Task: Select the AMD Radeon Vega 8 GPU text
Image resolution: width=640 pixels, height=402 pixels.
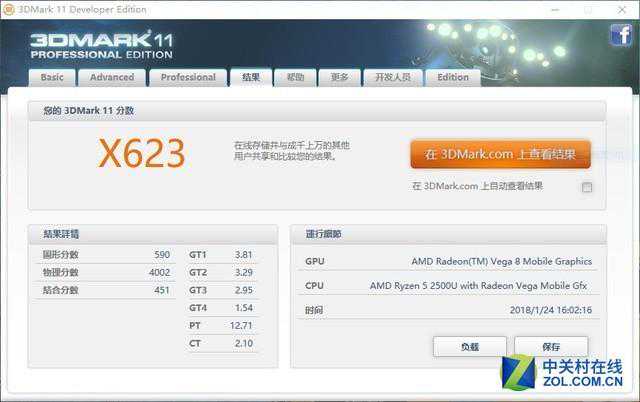Action: tap(501, 261)
